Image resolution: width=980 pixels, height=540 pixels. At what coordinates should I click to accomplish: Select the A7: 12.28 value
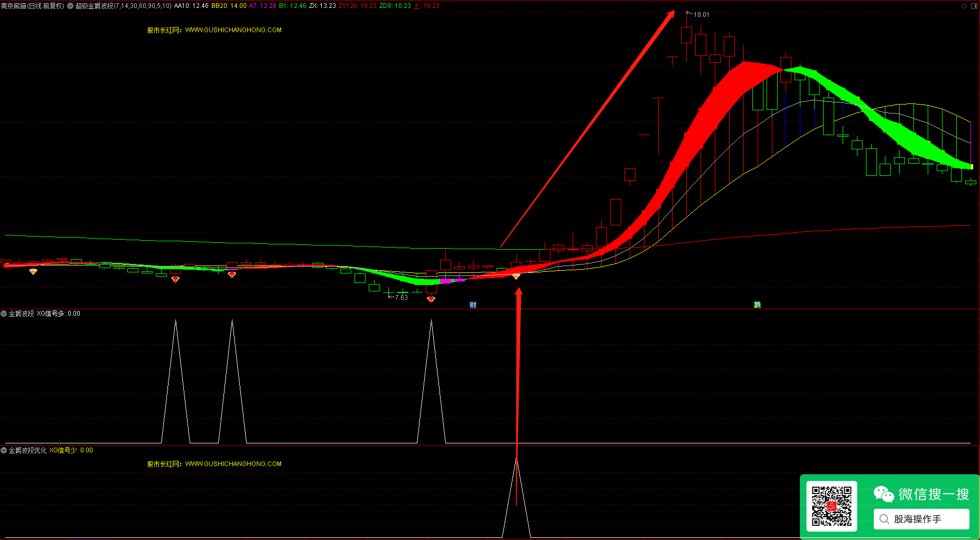click(x=263, y=6)
